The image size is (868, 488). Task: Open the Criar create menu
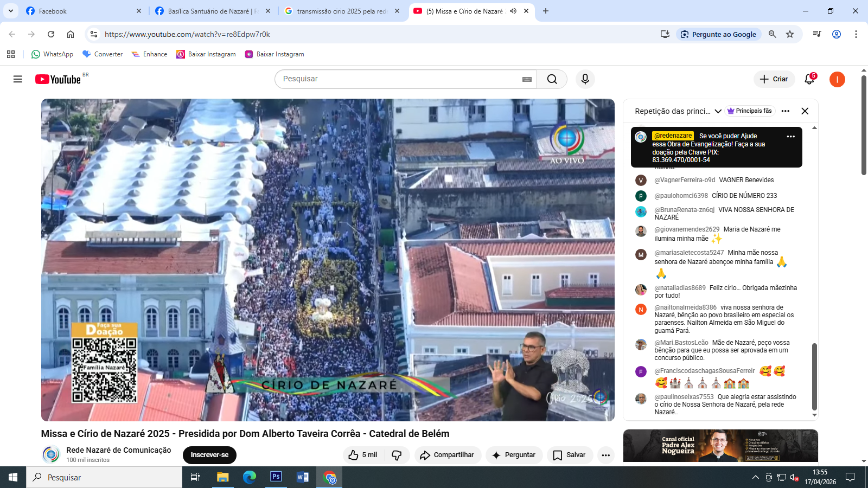click(774, 79)
